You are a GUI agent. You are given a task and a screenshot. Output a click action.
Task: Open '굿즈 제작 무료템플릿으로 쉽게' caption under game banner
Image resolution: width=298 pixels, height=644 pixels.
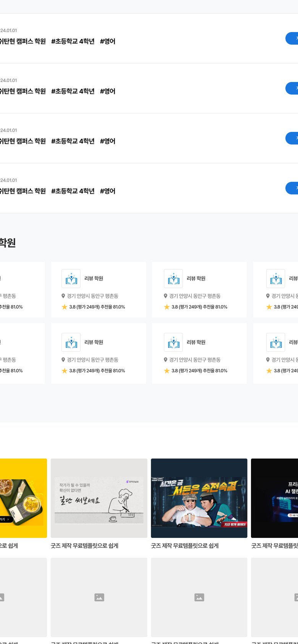pyautogui.click(x=185, y=546)
